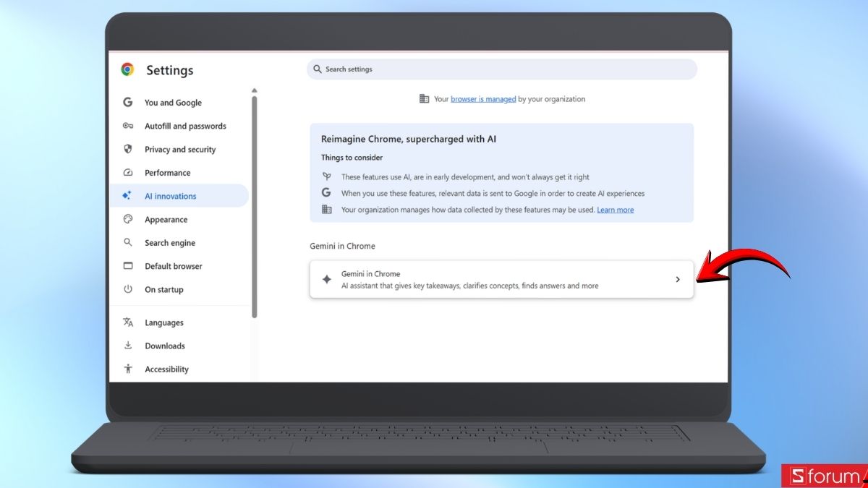Image resolution: width=868 pixels, height=488 pixels.
Task: Click the translate icon for Languages
Action: (x=128, y=322)
